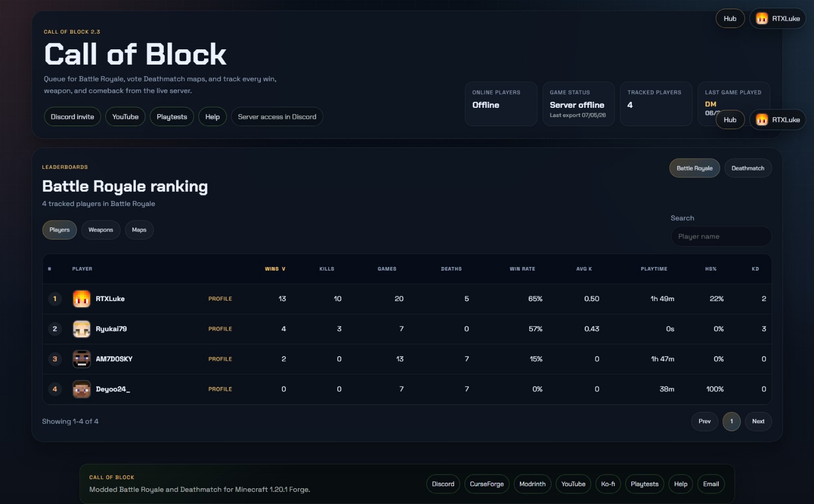Click Ryukai79's player avatar
Viewport: 814px width, 504px height.
point(81,329)
